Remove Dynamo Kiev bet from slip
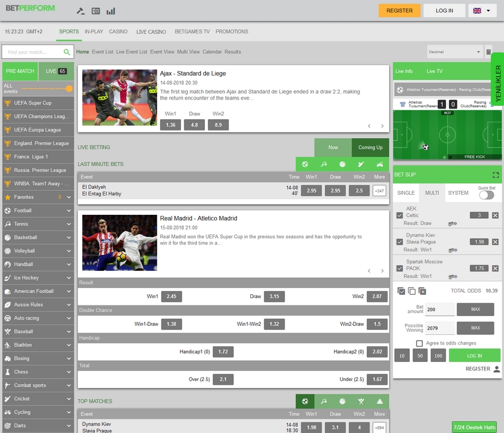The height and width of the screenshot is (433, 504). tap(496, 242)
